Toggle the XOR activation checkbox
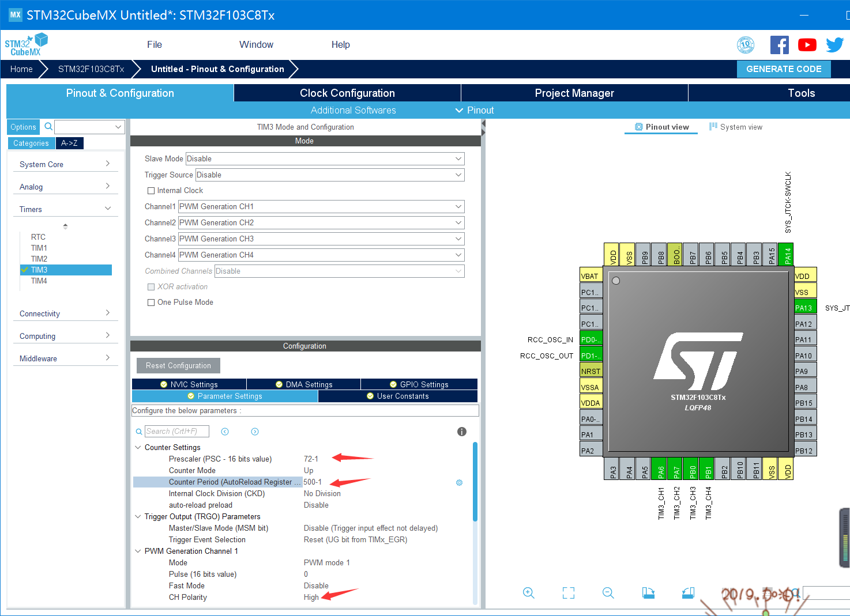 (x=151, y=287)
